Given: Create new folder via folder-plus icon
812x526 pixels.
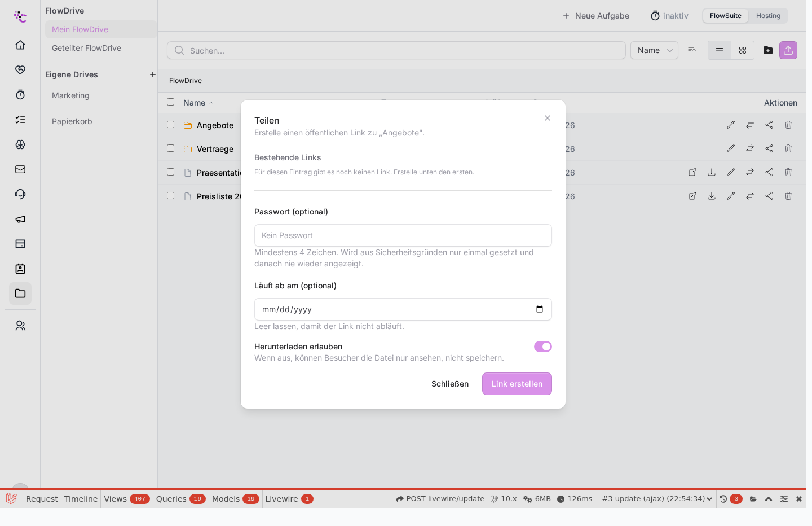Looking at the screenshot, I should pyautogui.click(x=768, y=50).
